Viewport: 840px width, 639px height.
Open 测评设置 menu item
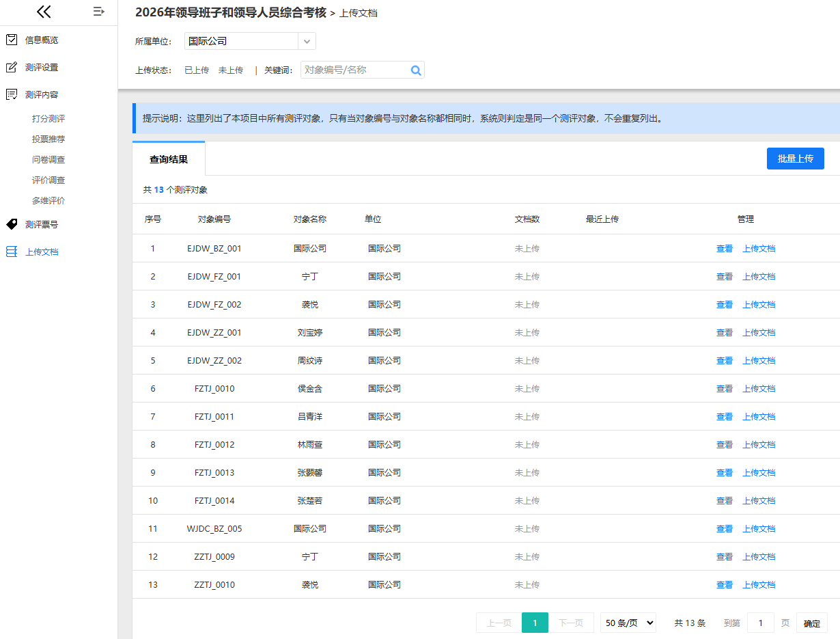tap(42, 67)
